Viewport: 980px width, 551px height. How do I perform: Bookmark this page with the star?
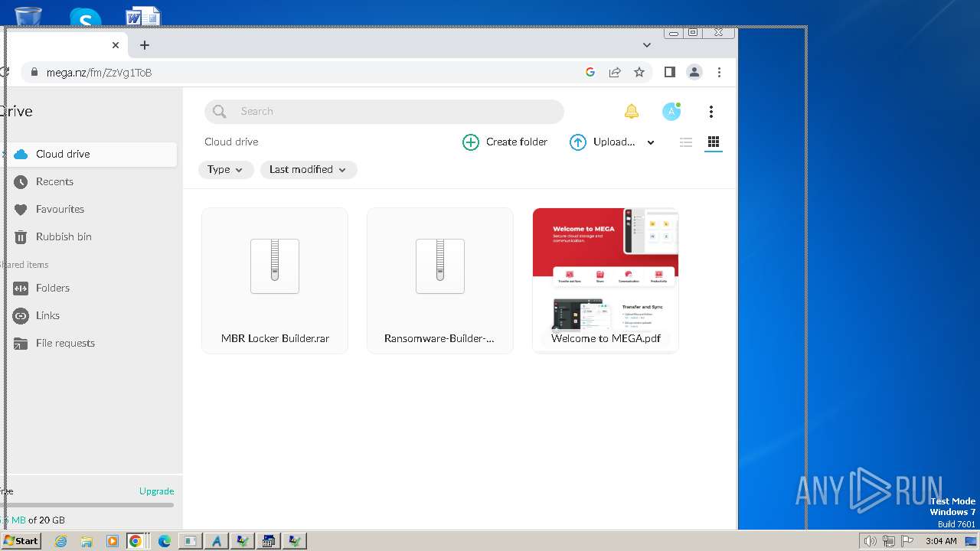coord(639,73)
